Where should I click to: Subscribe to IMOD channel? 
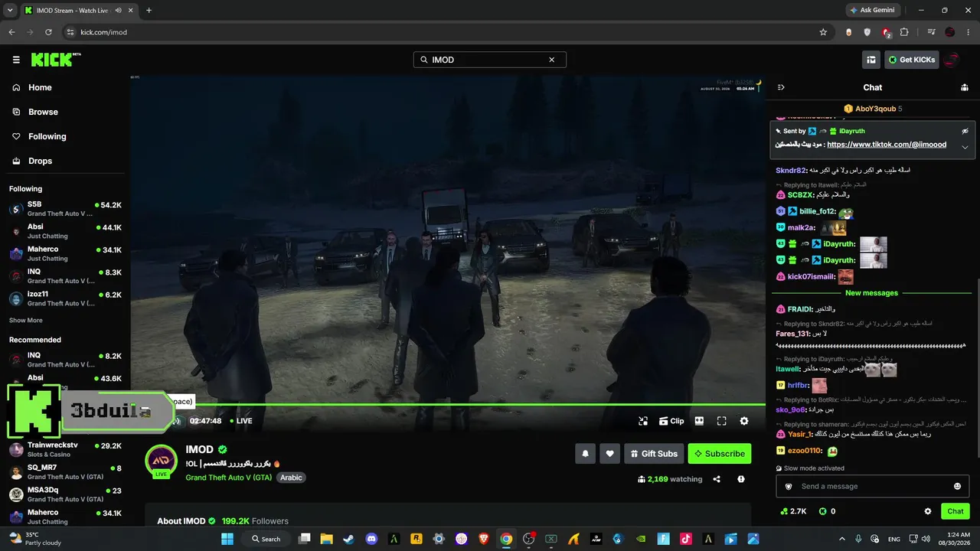click(x=720, y=454)
